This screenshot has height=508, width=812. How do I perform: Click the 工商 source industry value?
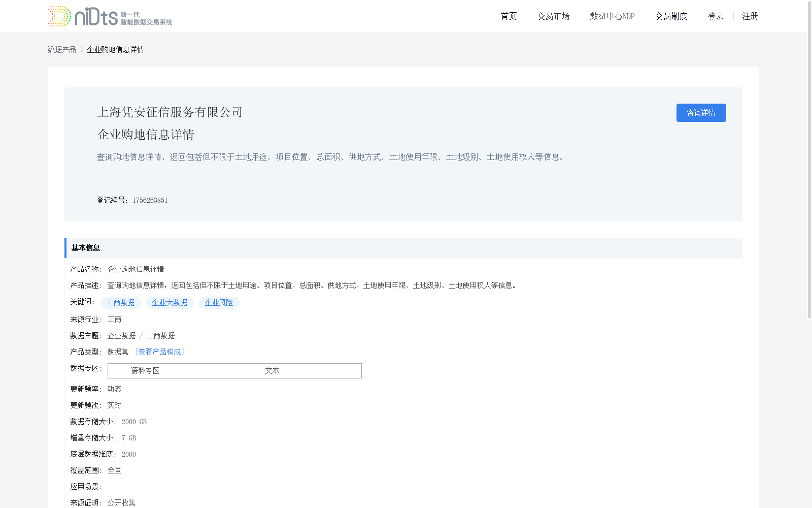(114, 320)
